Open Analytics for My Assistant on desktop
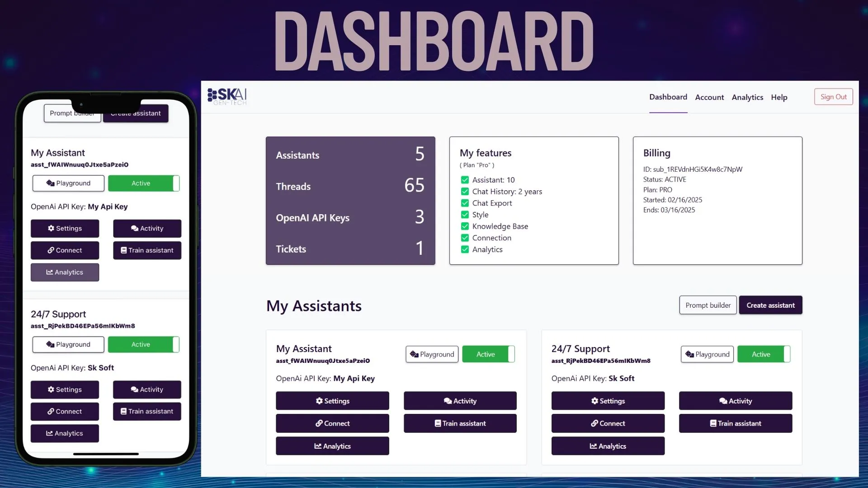Image resolution: width=868 pixels, height=488 pixels. (332, 446)
